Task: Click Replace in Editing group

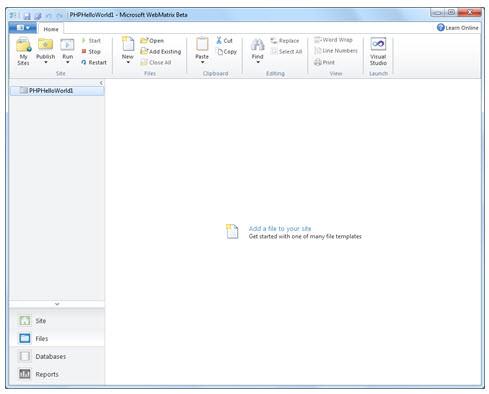Action: pos(285,41)
